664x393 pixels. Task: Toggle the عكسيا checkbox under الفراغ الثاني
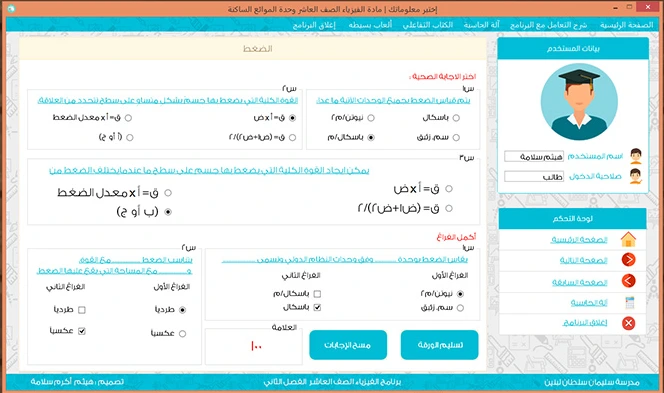coord(82,331)
